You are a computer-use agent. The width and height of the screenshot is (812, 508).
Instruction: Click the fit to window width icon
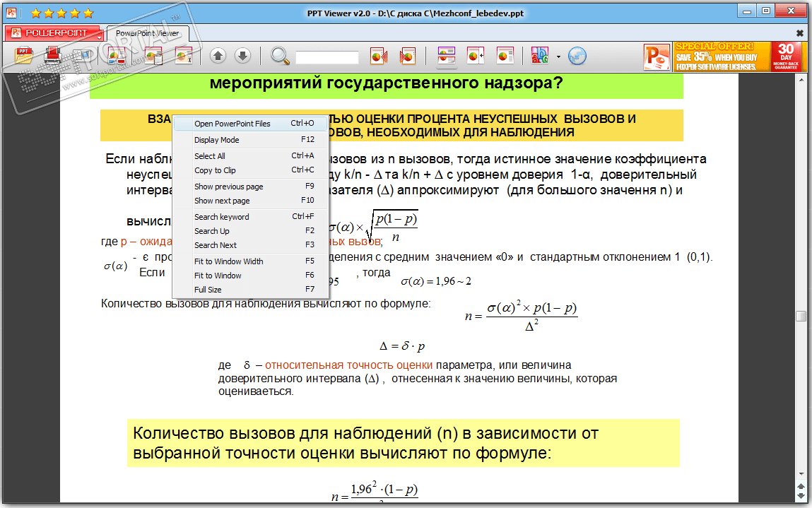[447, 55]
